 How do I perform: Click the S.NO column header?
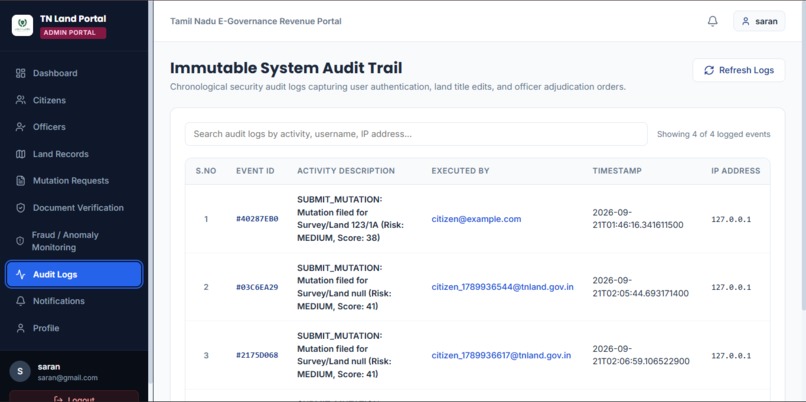206,171
